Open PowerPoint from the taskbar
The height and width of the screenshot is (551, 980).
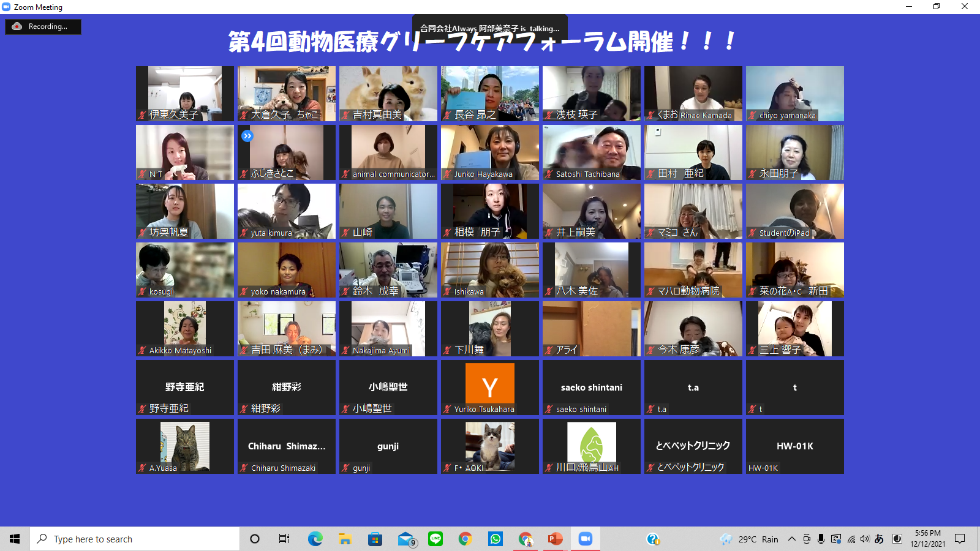point(555,539)
